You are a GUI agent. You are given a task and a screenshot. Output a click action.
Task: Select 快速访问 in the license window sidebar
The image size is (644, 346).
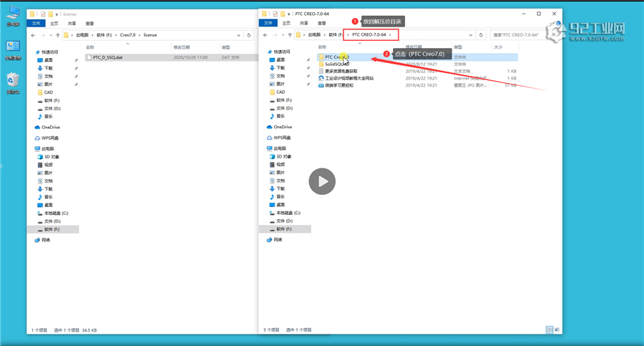tap(47, 52)
